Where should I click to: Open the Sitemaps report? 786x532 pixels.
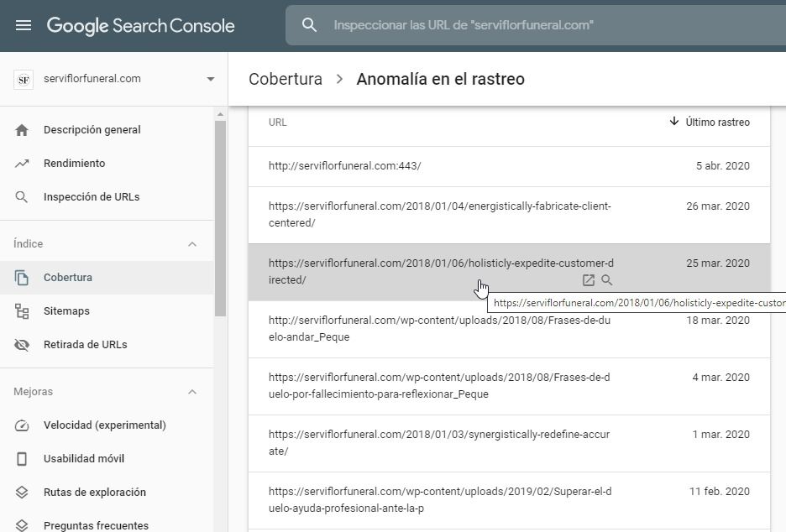click(x=66, y=311)
